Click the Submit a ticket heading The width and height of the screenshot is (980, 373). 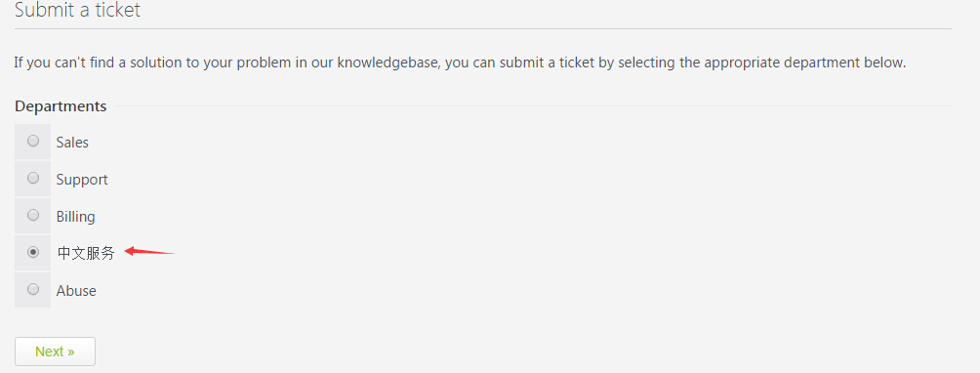click(x=77, y=10)
